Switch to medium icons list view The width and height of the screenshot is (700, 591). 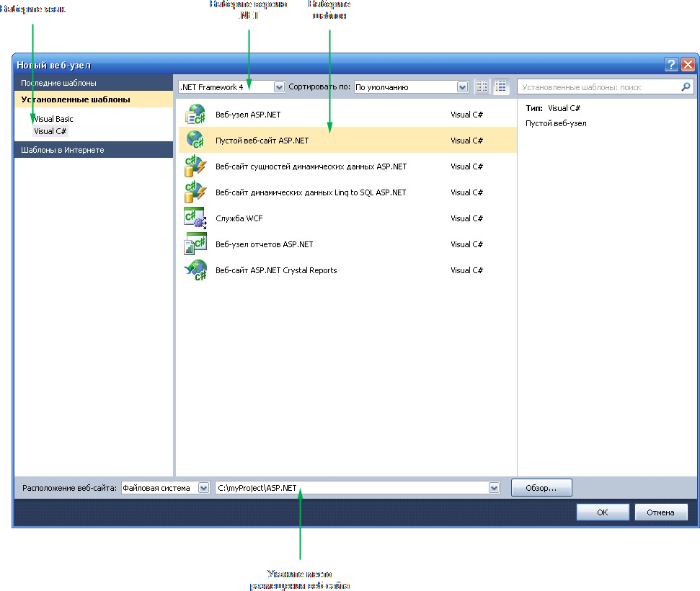coord(501,86)
